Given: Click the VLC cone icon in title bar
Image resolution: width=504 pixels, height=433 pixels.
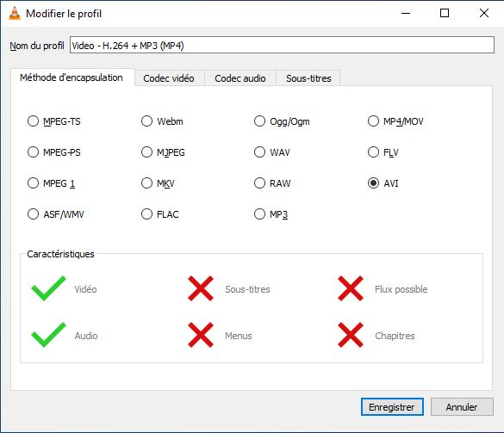Looking at the screenshot, I should tap(15, 13).
